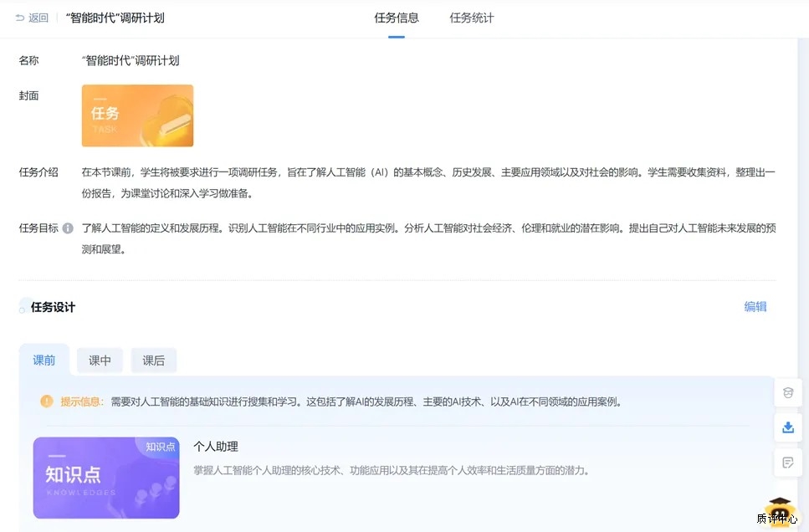Click the 知识点 corner tag on card
The width and height of the screenshot is (809, 532).
click(160, 447)
